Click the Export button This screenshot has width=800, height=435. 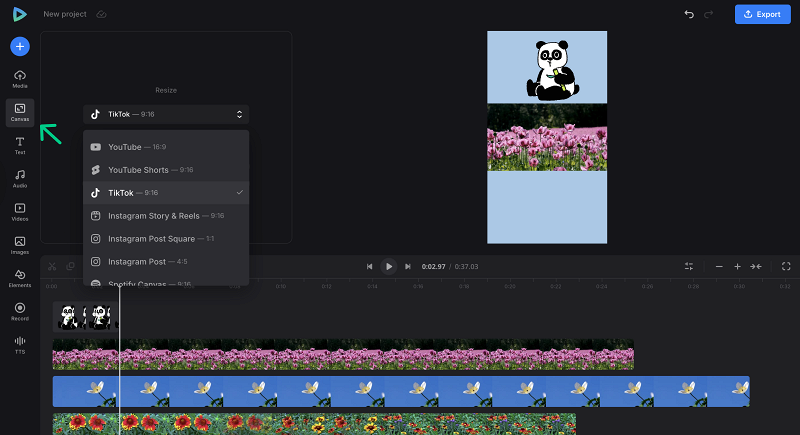pyautogui.click(x=762, y=14)
